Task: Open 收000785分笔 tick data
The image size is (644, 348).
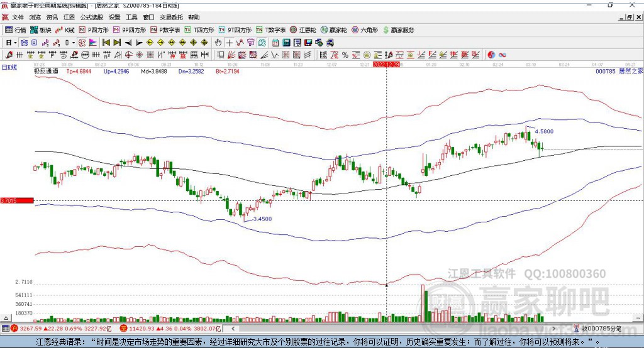Action: tap(598, 329)
